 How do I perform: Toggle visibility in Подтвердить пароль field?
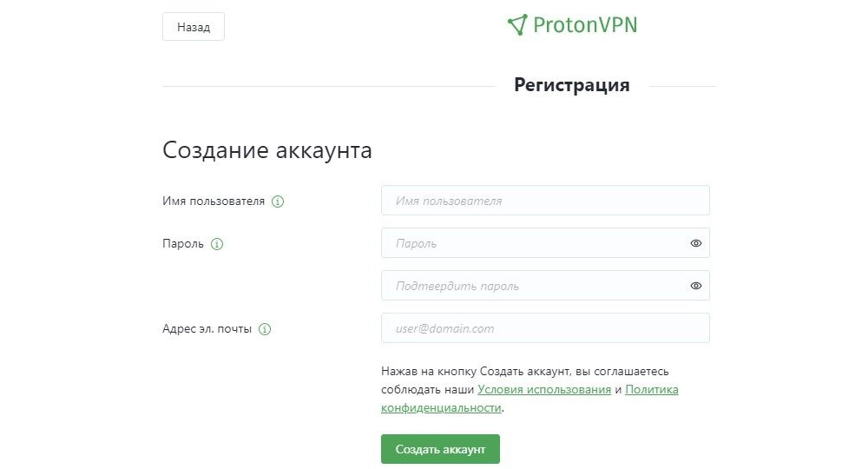tap(695, 286)
